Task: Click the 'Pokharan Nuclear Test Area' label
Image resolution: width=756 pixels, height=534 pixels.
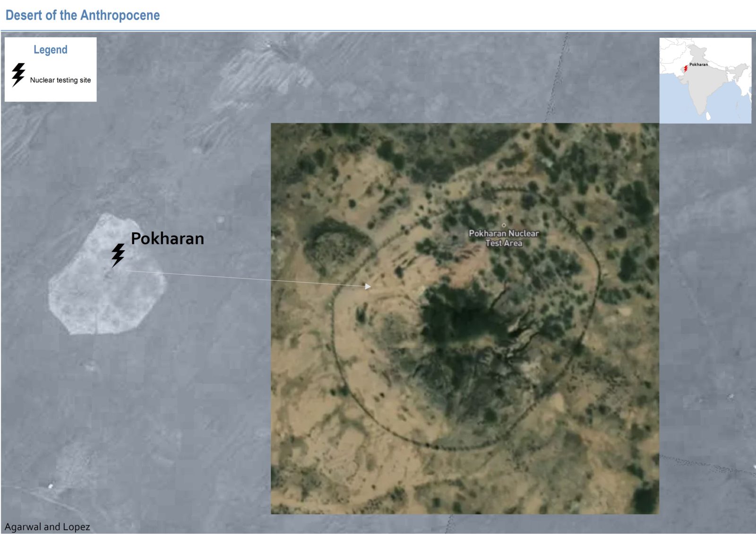Action: (x=504, y=238)
